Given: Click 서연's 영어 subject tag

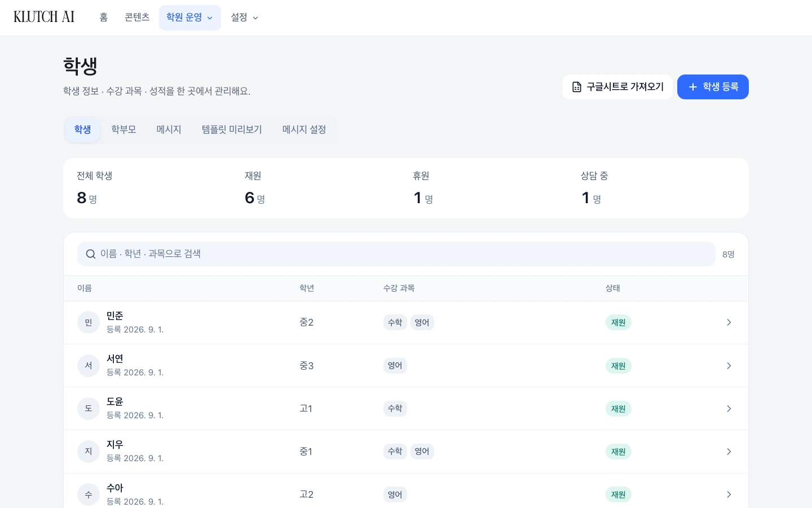Looking at the screenshot, I should 395,366.
